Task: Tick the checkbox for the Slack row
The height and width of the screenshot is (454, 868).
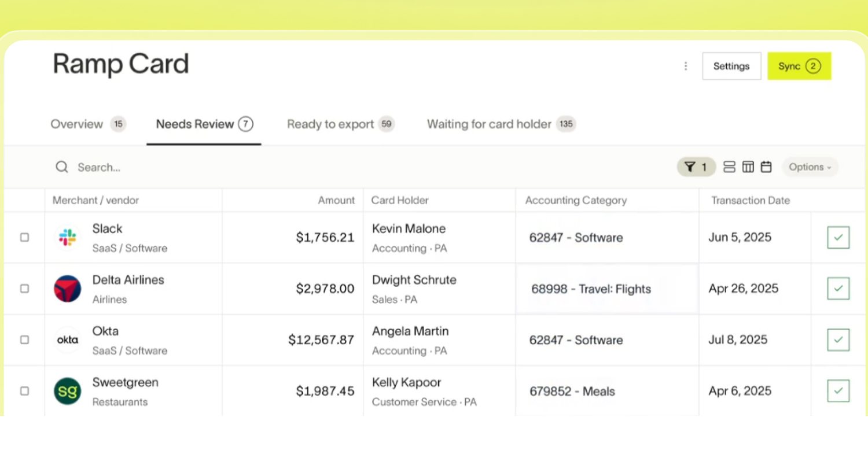Action: (x=24, y=237)
